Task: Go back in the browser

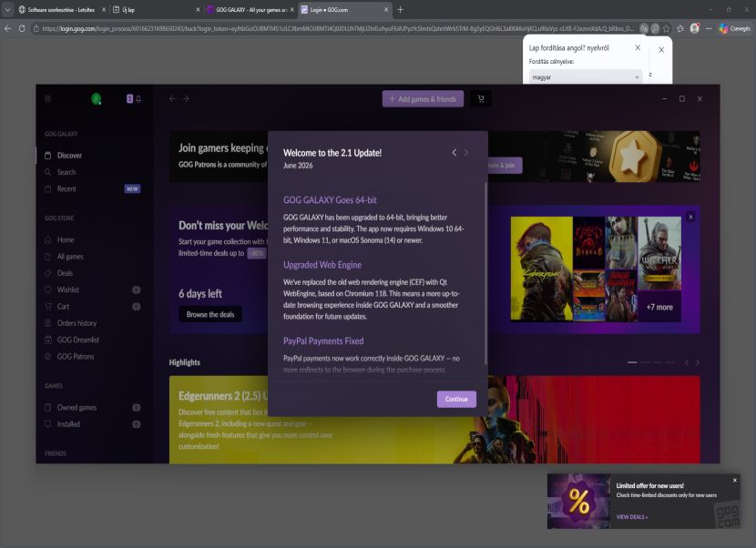Action: point(7,29)
